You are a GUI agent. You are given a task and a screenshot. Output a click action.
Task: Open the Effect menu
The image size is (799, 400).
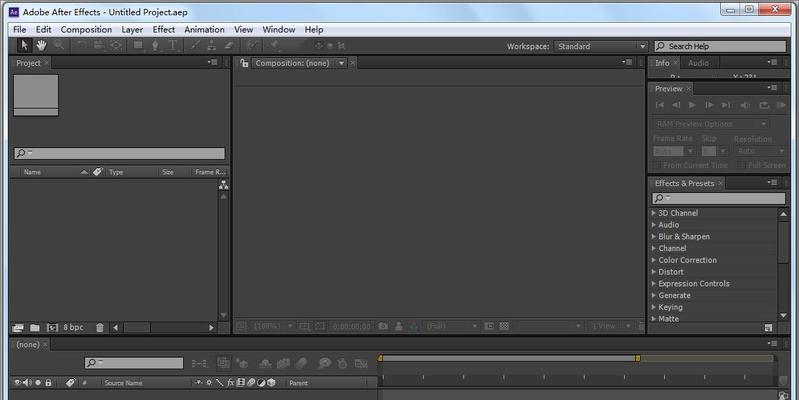(x=164, y=30)
